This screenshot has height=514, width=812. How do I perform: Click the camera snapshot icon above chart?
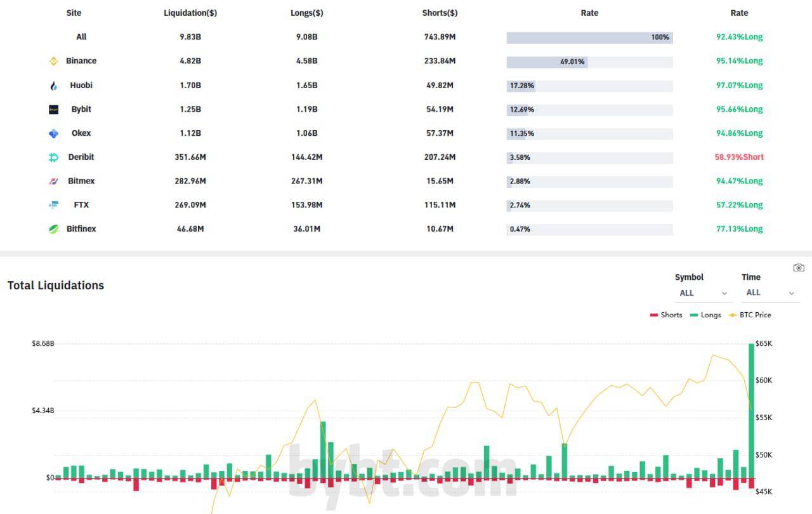(x=799, y=268)
